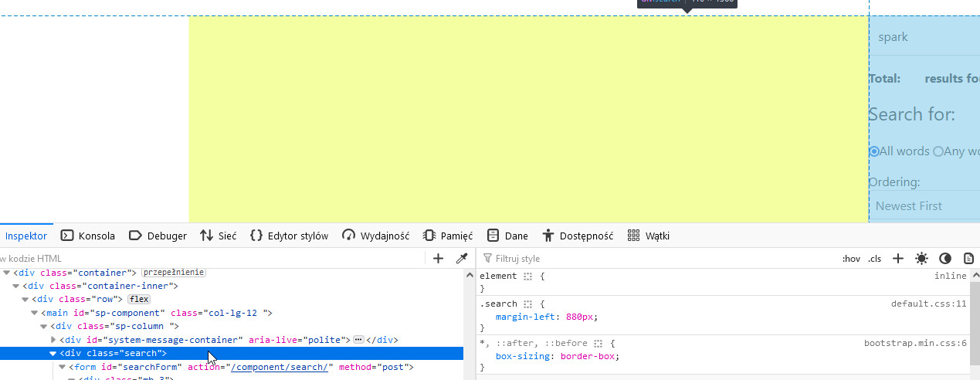Click selector highlighter icon next to .search
This screenshot has width=980, height=380.
click(528, 304)
